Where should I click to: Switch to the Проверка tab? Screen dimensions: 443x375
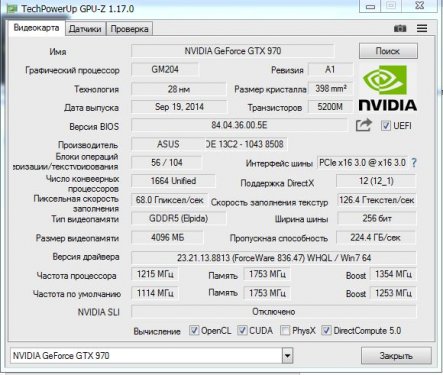click(x=129, y=29)
